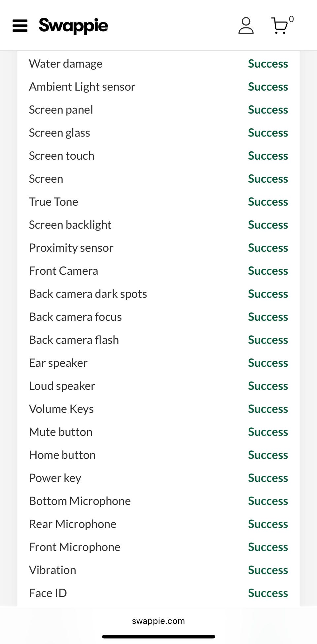The height and width of the screenshot is (644, 317).
Task: Click the Proximity sensor label
Action: tap(71, 248)
